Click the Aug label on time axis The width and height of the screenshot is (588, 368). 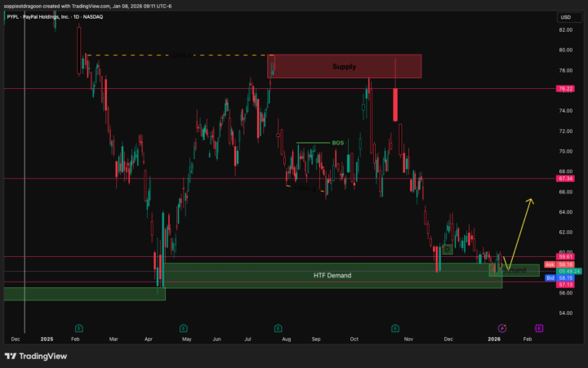tap(287, 339)
